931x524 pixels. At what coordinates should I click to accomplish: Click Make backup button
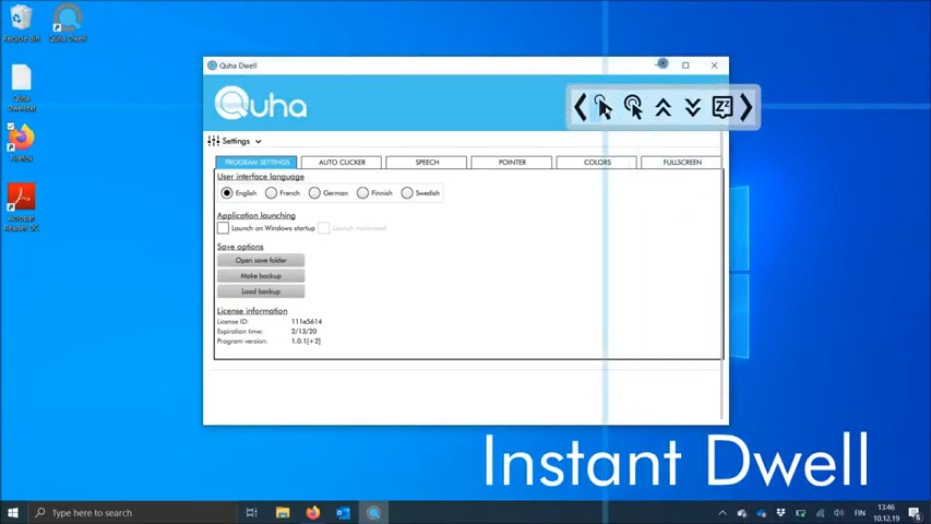tap(261, 275)
